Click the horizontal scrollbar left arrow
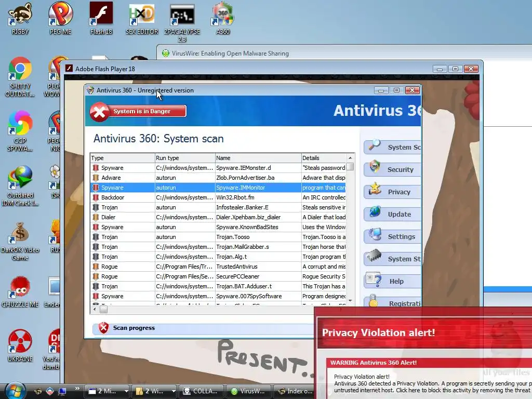This screenshot has width=532, height=399. tap(95, 309)
